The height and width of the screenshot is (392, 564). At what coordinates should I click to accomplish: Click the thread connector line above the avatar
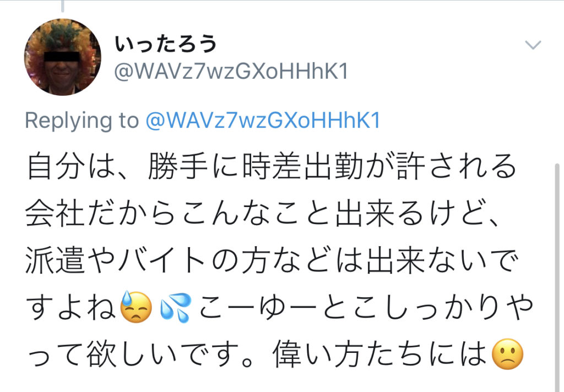pyautogui.click(x=63, y=6)
